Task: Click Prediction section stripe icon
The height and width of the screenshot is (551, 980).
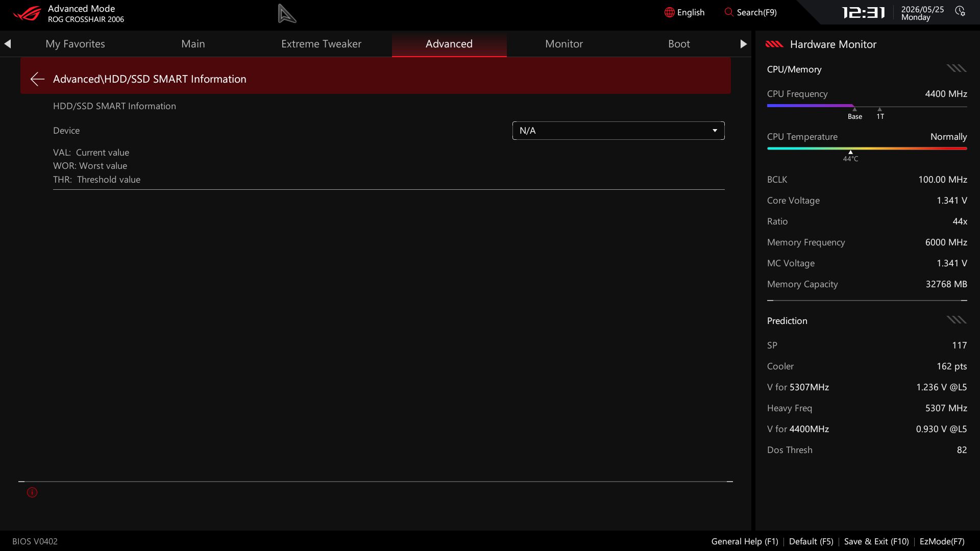Action: click(x=957, y=320)
